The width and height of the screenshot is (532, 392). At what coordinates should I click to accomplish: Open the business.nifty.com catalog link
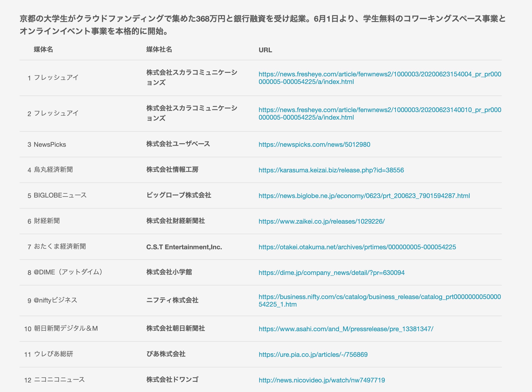tap(380, 297)
